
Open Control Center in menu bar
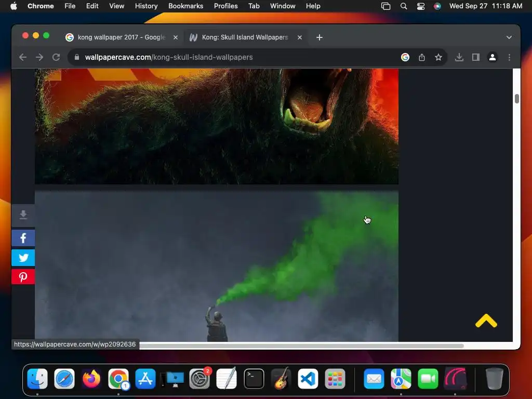click(x=421, y=6)
